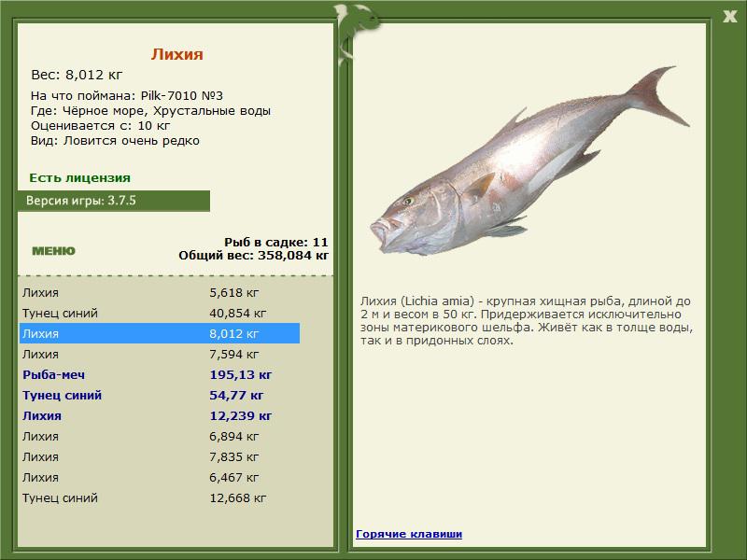Select the highlighted Лихия 8,012 кг row

[160, 333]
